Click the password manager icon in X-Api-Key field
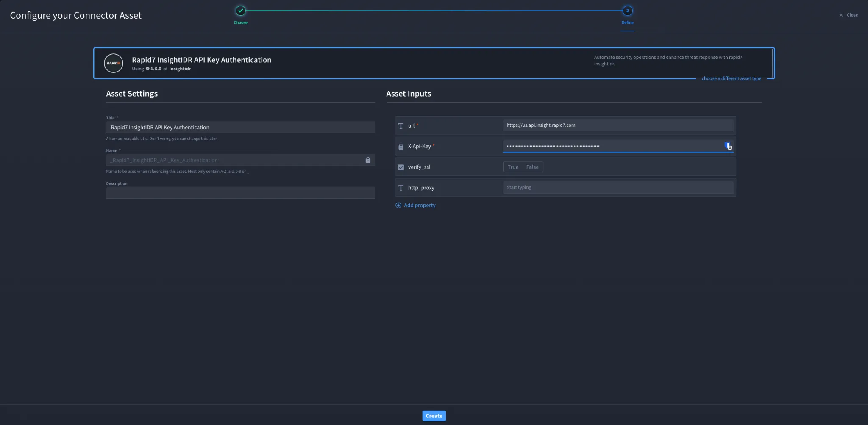 [x=728, y=146]
